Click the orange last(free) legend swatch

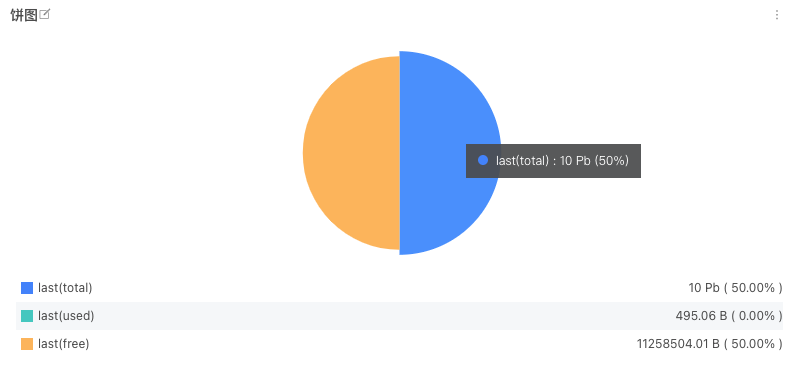[x=27, y=344]
